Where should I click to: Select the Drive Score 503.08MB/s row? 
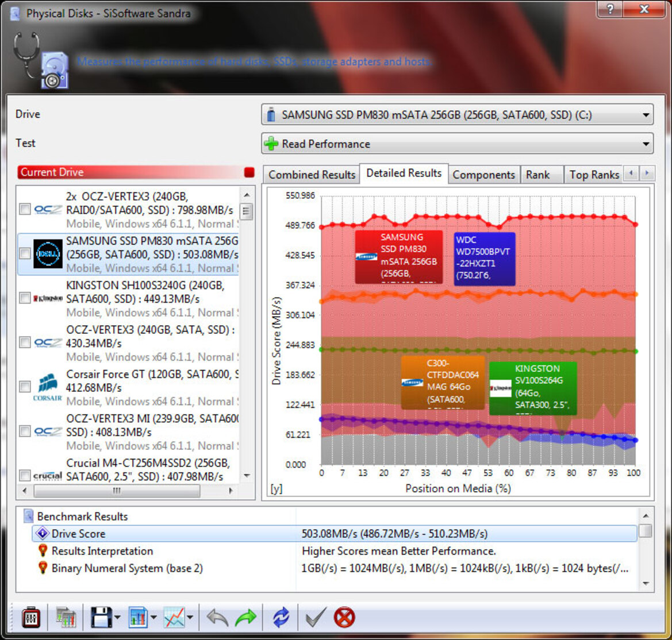335,533
